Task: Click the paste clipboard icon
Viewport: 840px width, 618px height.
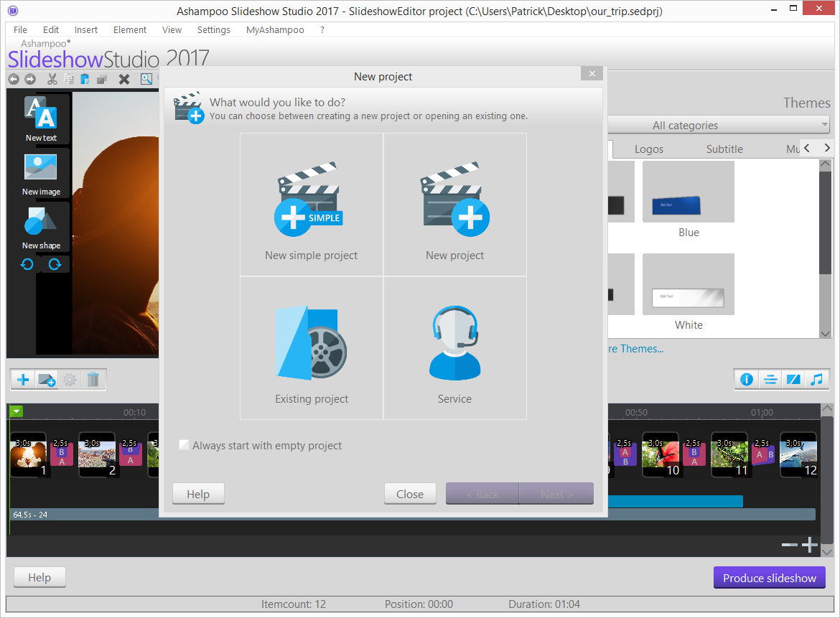Action: pyautogui.click(x=85, y=79)
